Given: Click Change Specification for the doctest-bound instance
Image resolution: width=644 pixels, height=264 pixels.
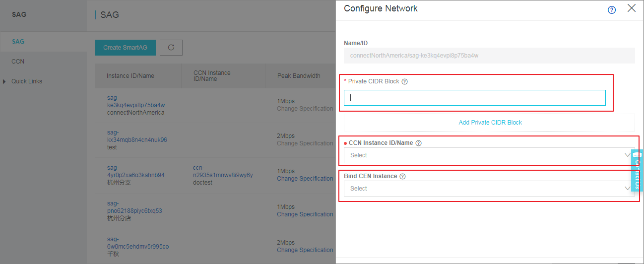Looking at the screenshot, I should (305, 179).
